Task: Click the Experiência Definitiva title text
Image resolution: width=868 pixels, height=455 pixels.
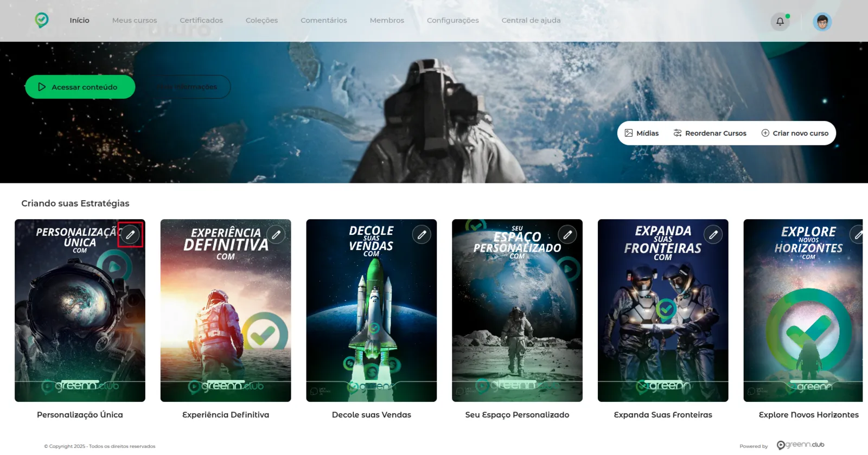Action: 226,415
